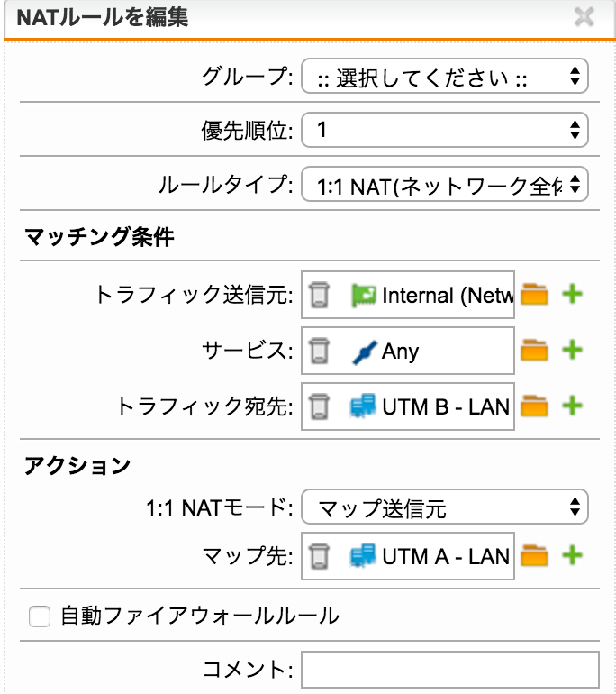The height and width of the screenshot is (694, 616).
Task: Open the グループ selection dropdown
Action: coord(444,76)
